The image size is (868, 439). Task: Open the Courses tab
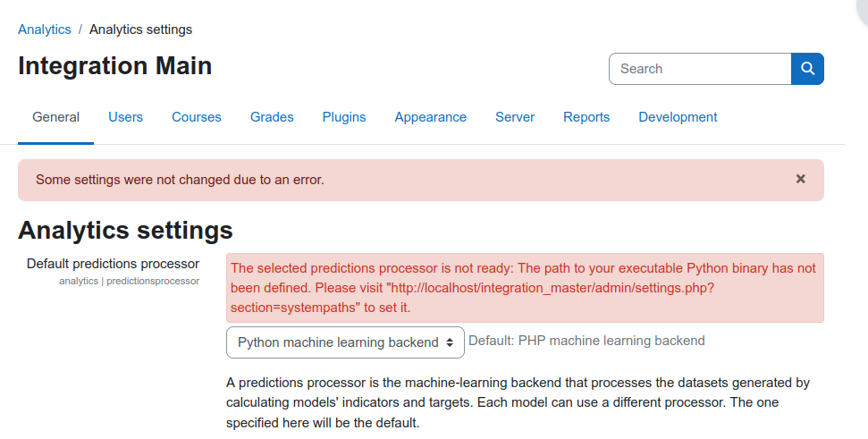[197, 117]
